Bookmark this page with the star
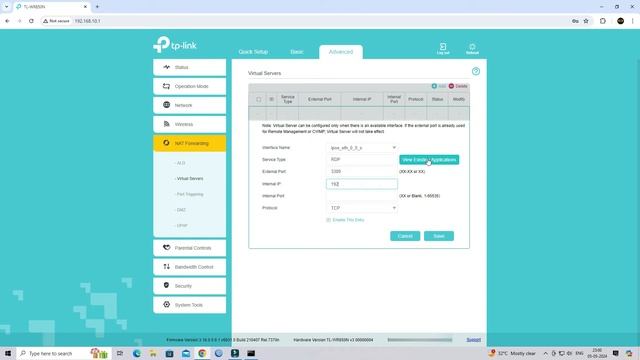Image resolution: width=640 pixels, height=360 pixels. pyautogui.click(x=586, y=21)
